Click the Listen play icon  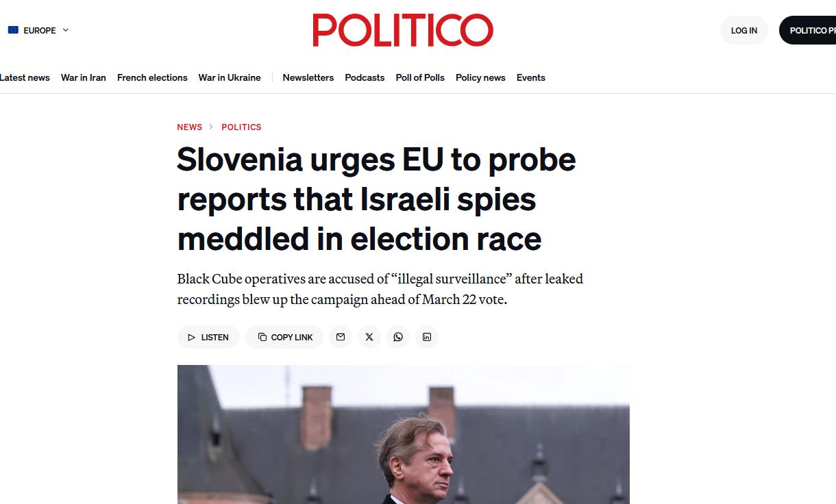(193, 337)
